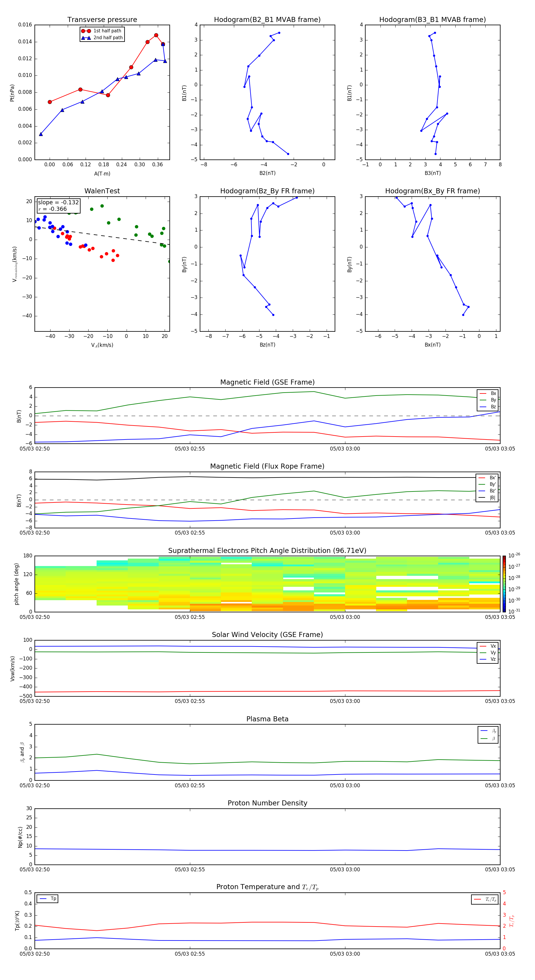Click 'Bx' legend entry in GSE magnetic field

coord(488,393)
